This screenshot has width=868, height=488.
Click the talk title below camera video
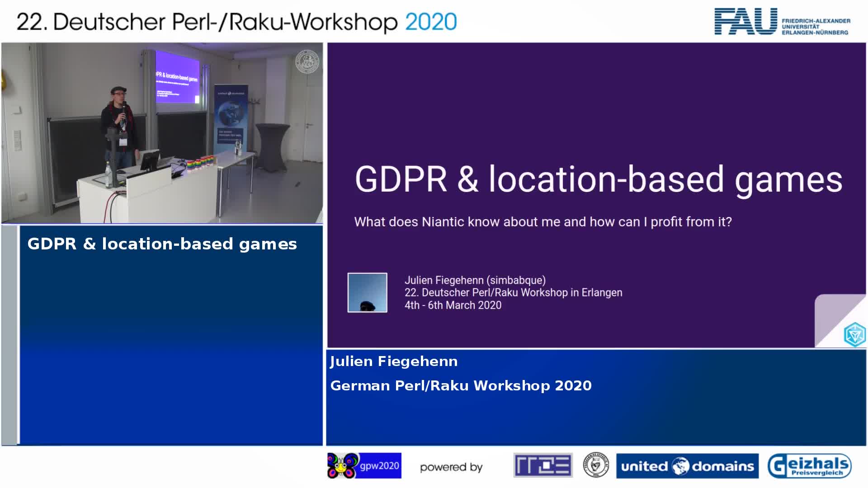coord(162,244)
